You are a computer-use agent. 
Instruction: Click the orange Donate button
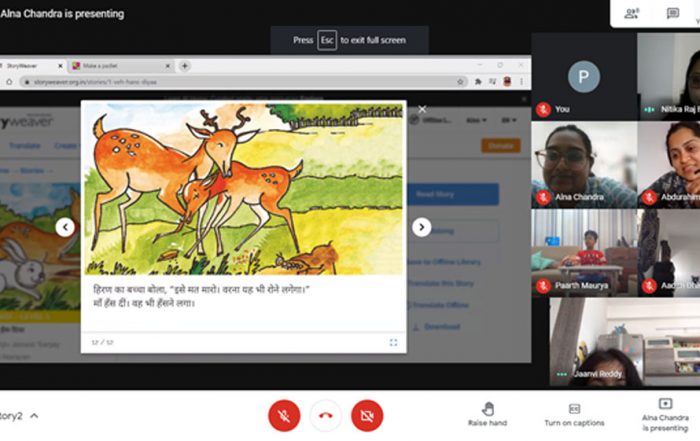click(500, 145)
